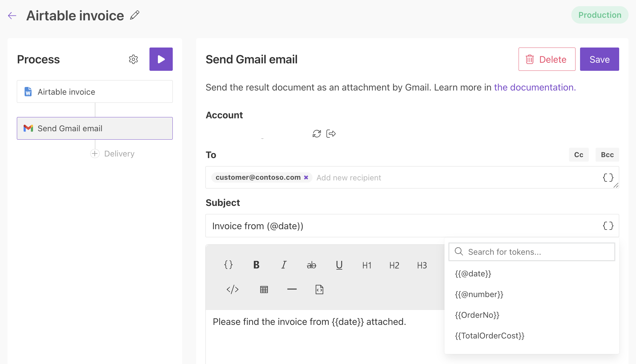Expand the token picker on the To field

pyautogui.click(x=608, y=177)
